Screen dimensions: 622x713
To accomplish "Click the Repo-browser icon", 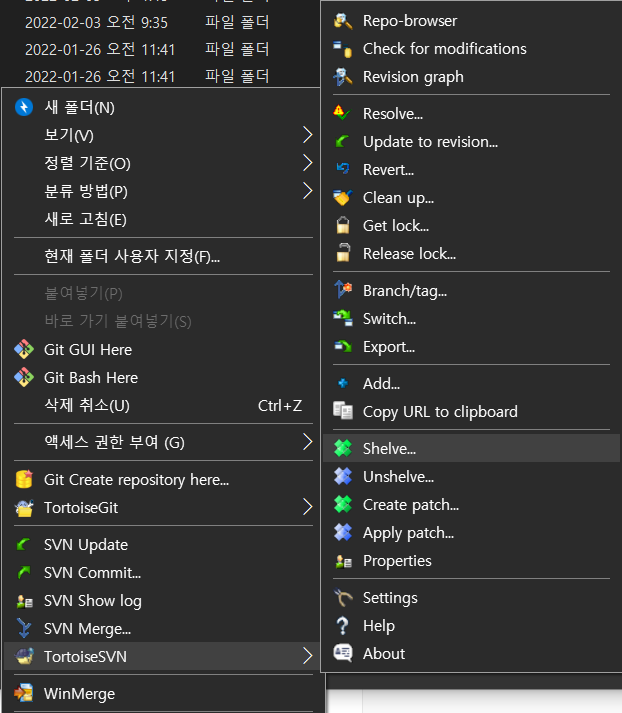I will point(343,21).
